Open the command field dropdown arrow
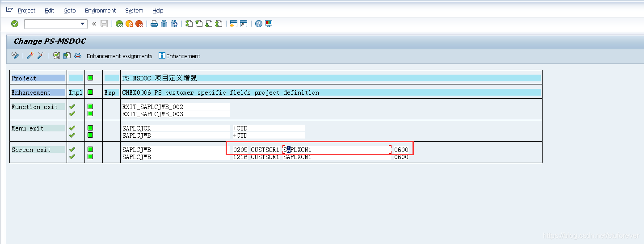Screen dimensions: 644x244 tap(83, 24)
